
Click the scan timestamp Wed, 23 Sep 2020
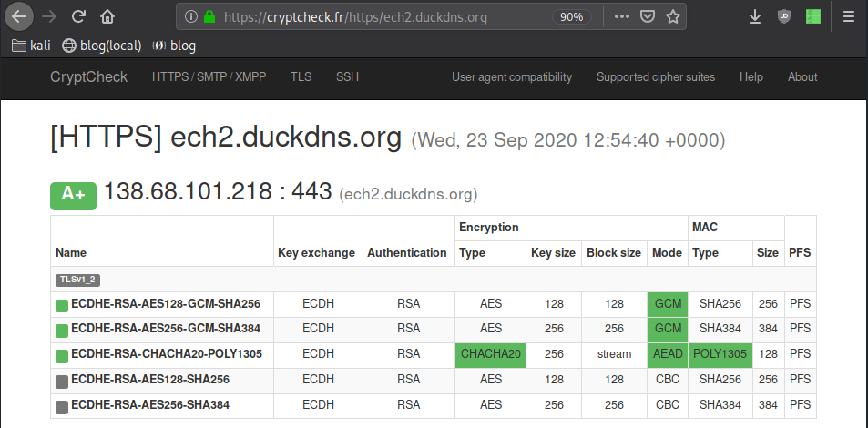pos(567,140)
